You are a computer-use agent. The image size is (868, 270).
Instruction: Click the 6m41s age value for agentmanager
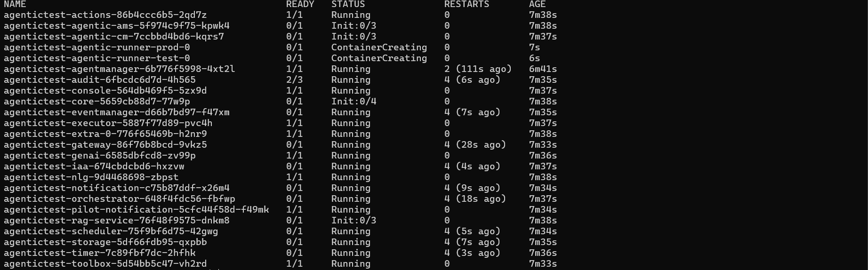(x=543, y=69)
